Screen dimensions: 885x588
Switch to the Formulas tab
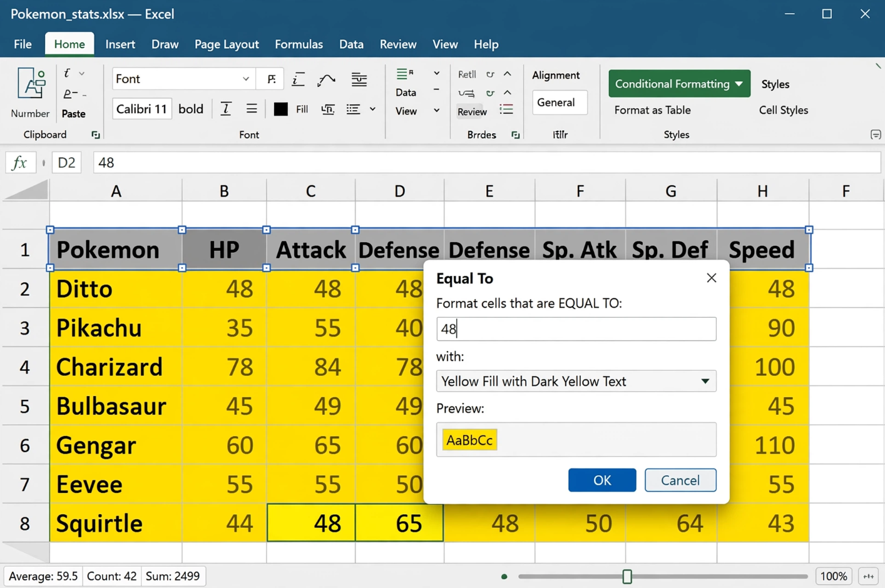(299, 44)
